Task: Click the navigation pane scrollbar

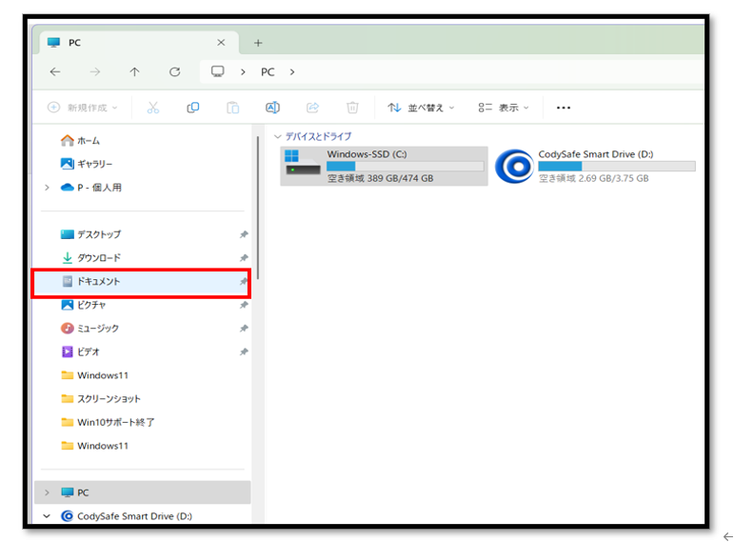Action: coord(258,207)
